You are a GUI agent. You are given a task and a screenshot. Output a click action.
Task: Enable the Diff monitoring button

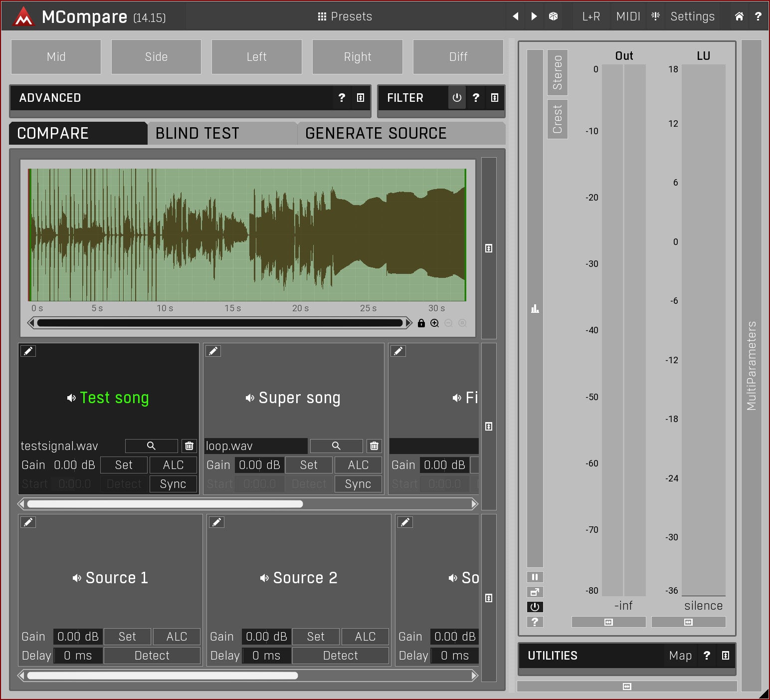[x=458, y=57]
